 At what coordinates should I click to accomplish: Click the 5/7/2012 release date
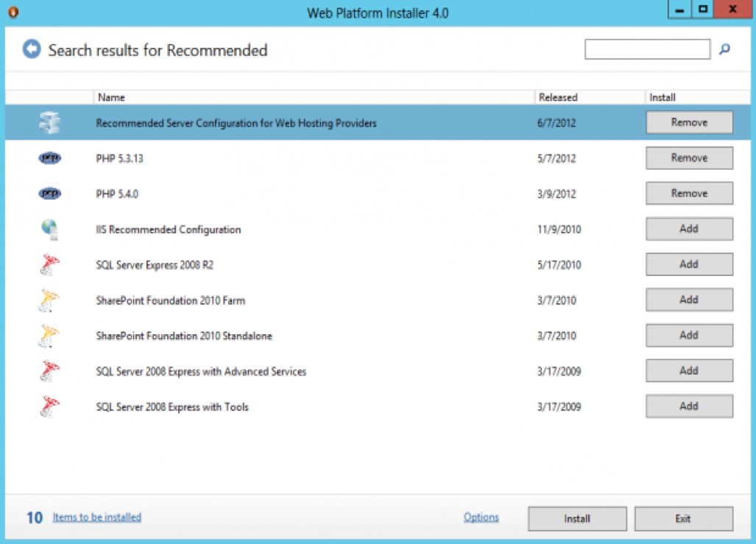tap(557, 158)
